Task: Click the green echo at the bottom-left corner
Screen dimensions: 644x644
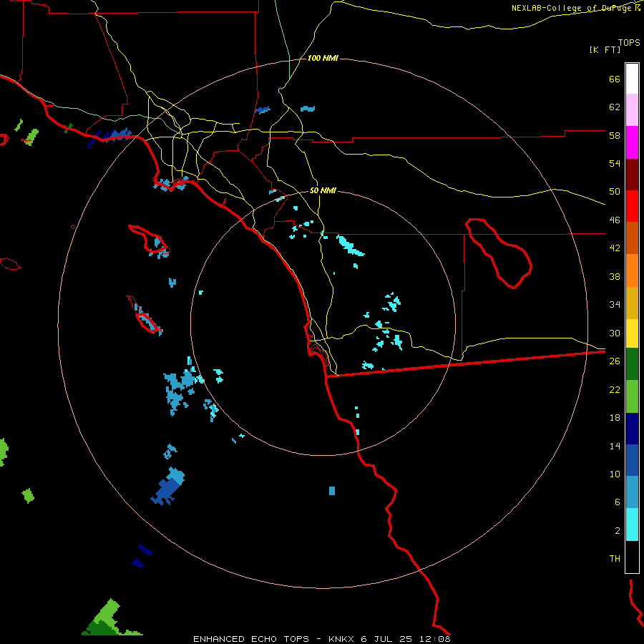Action: 109,619
